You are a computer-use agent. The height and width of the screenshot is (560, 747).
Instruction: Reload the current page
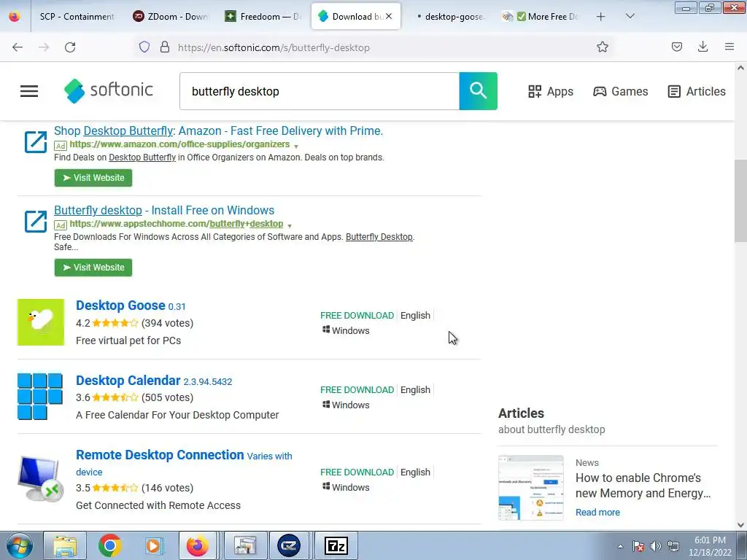click(70, 47)
